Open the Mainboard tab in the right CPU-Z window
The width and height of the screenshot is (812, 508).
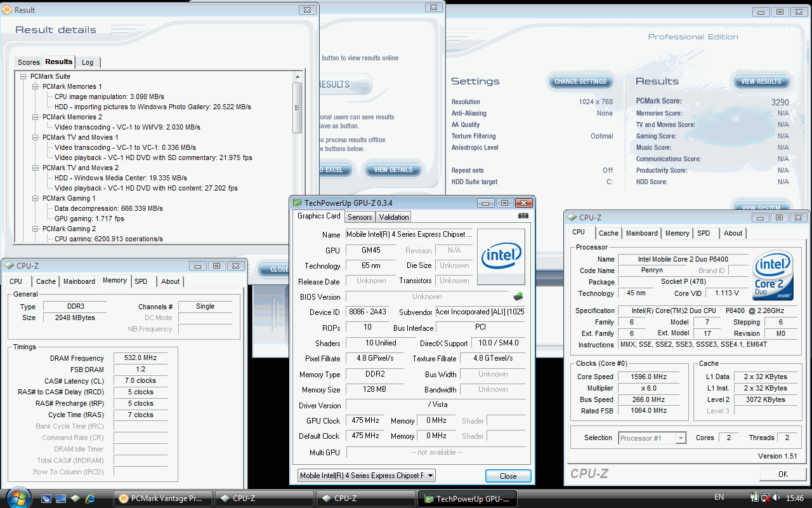click(642, 233)
